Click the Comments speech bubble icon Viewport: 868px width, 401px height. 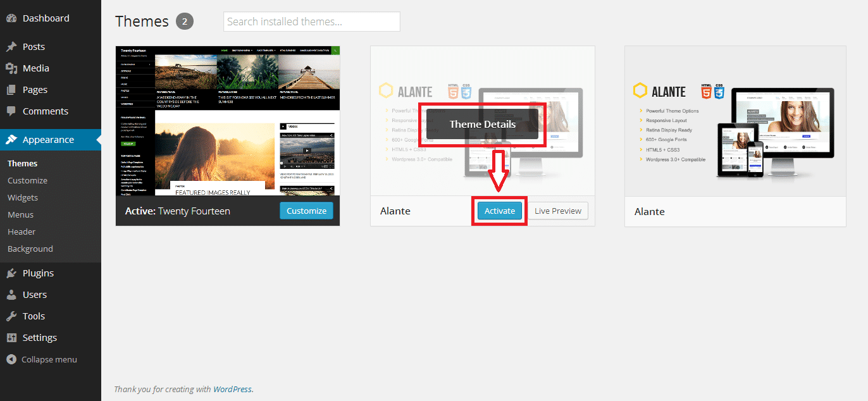click(11, 111)
